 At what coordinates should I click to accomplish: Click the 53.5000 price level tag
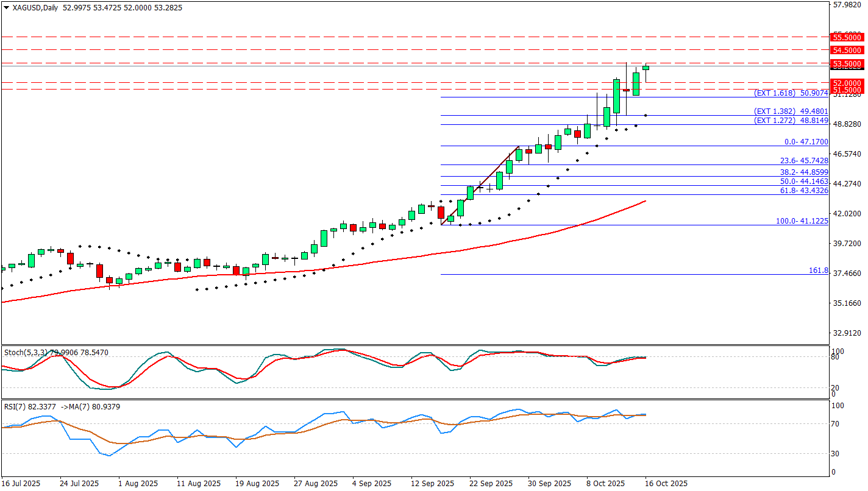tap(847, 63)
